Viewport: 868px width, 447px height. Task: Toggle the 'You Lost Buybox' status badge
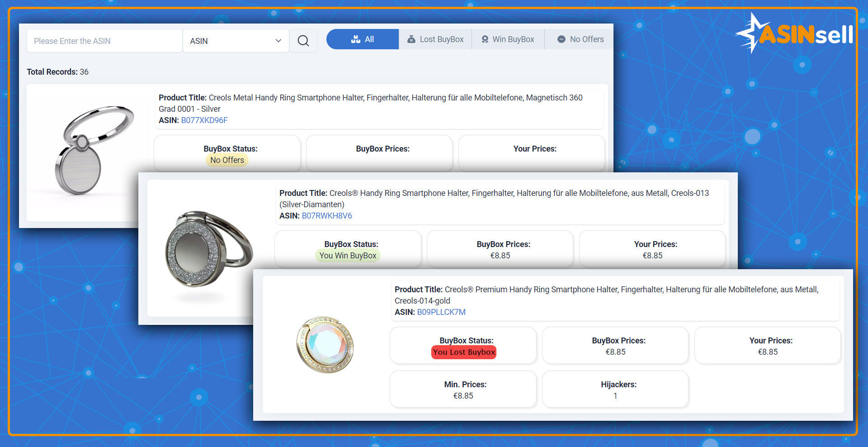(463, 352)
